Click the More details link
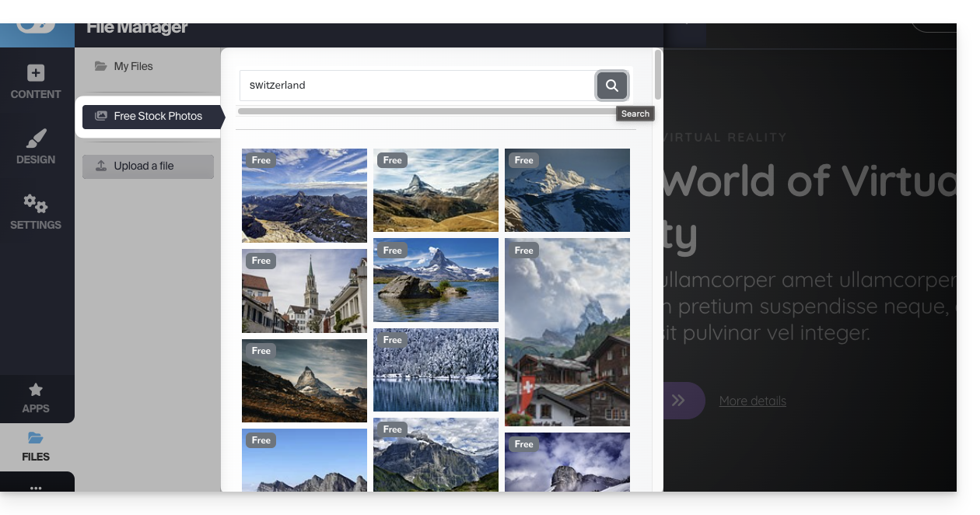The width and height of the screenshot is (980, 515). pyautogui.click(x=752, y=401)
